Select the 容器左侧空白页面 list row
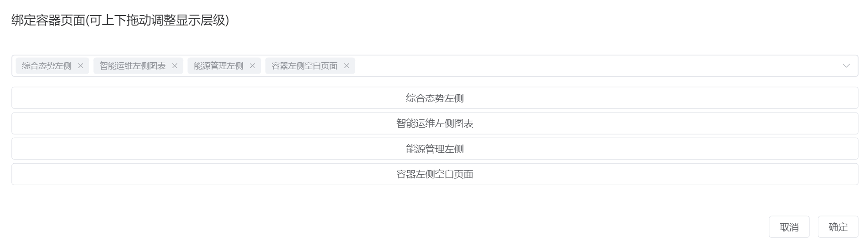868x247 pixels. pos(435,174)
